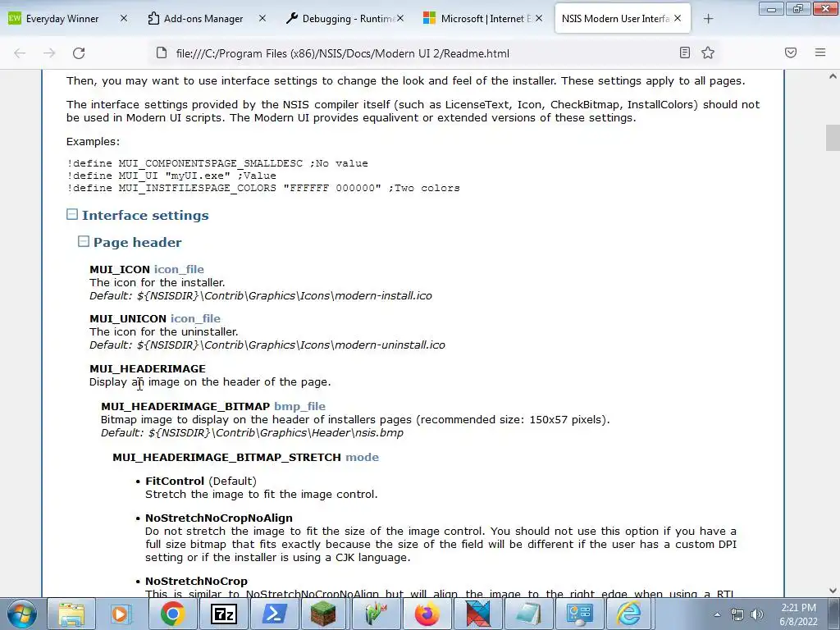Close the NSIS Modern User Interface tab

coord(678,18)
